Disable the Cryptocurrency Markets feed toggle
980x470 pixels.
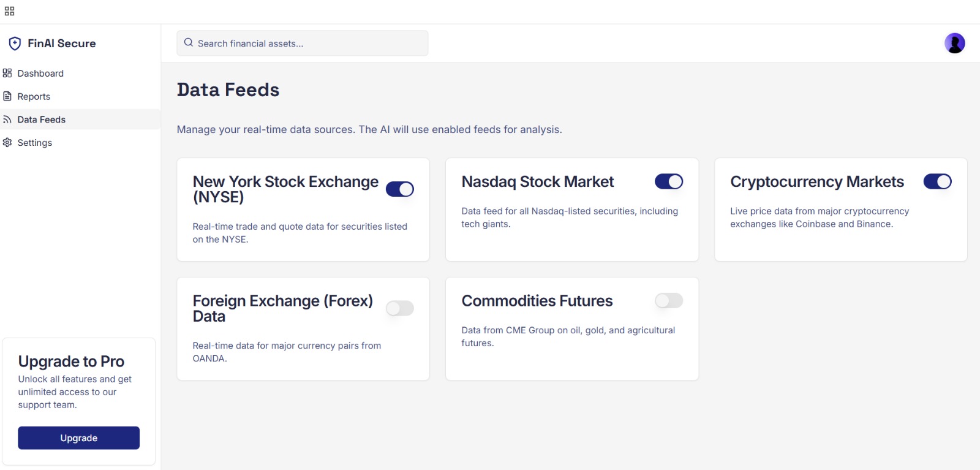click(937, 181)
